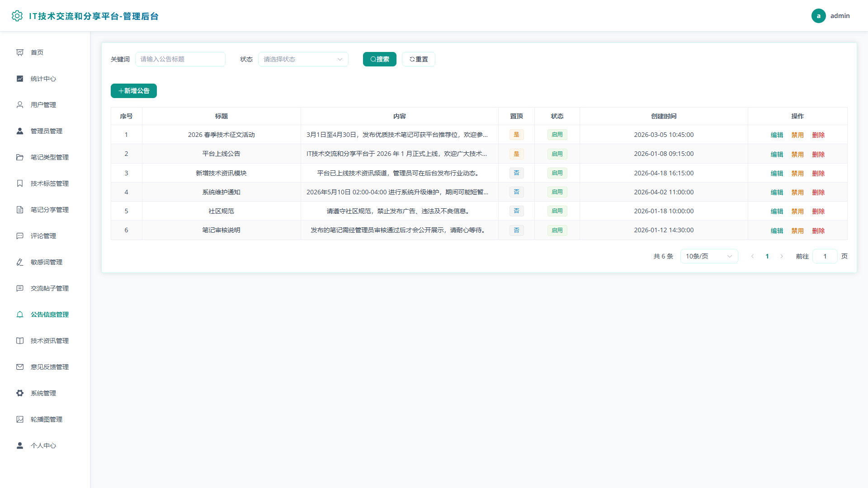Click the 社区规范 title cell
868x488 pixels.
[222, 211]
